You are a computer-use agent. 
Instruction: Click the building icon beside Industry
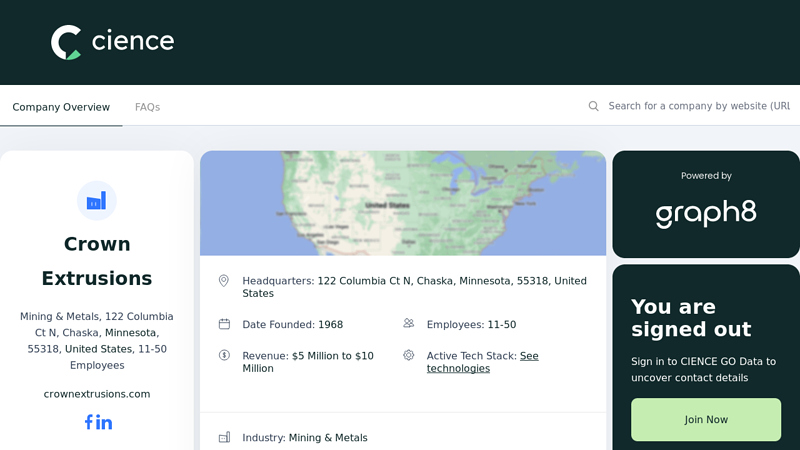(x=224, y=438)
